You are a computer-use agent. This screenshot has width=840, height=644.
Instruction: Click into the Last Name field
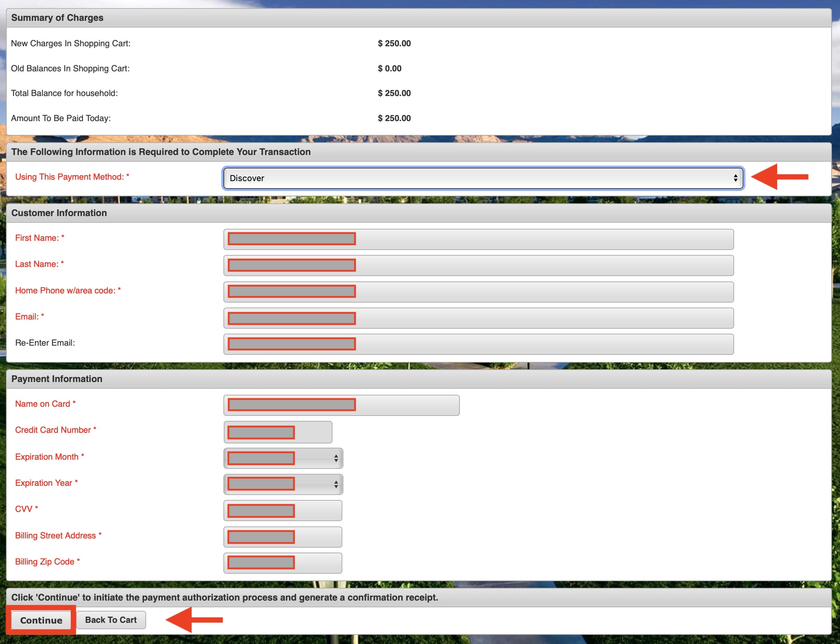click(478, 265)
